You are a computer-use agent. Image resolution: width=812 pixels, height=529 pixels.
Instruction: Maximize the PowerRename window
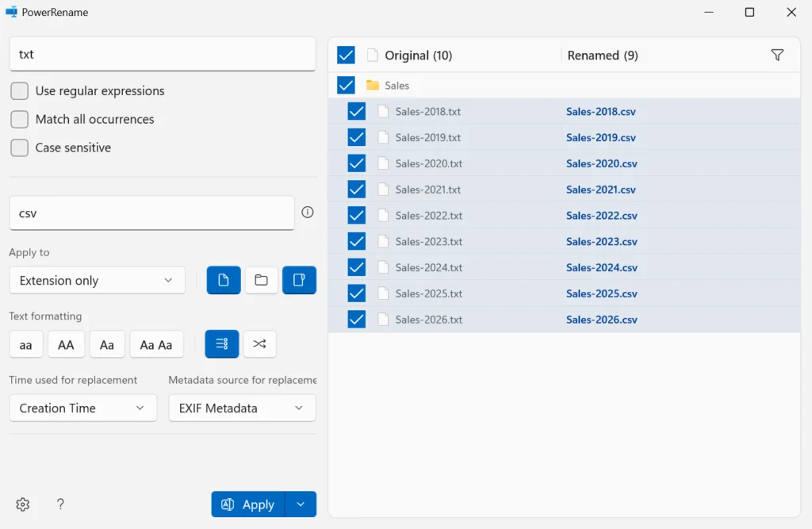click(x=749, y=12)
